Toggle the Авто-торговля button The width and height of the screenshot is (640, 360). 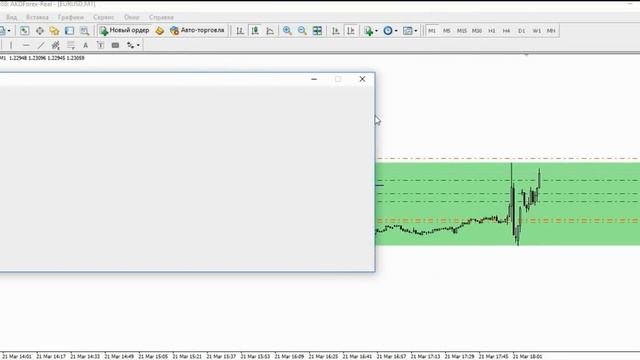pyautogui.click(x=198, y=31)
